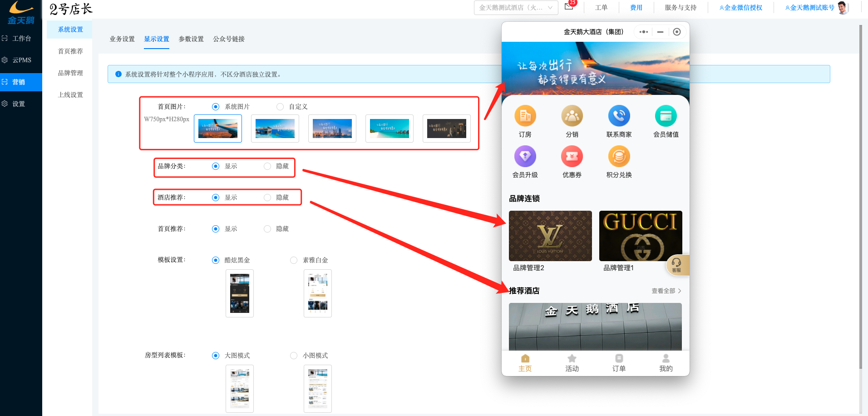Open the 品牌管理2 Louis Vuitton card
The image size is (868, 416).
[x=550, y=236]
